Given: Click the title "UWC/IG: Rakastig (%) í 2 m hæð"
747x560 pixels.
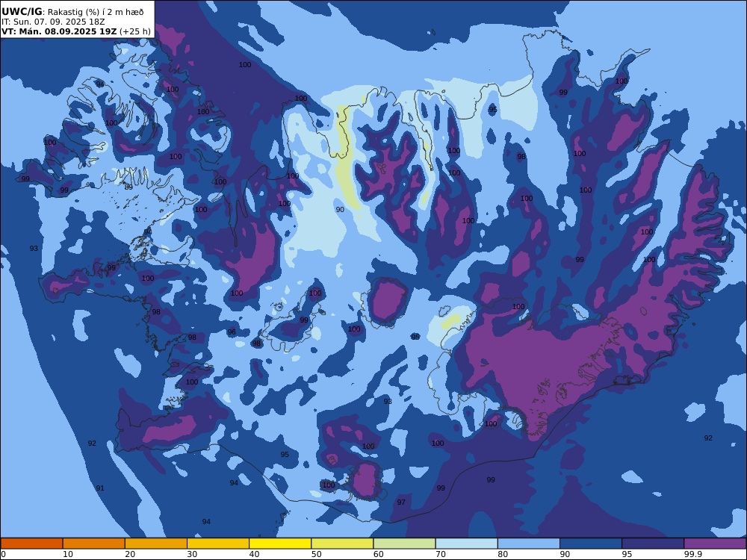Looking at the screenshot, I should click(x=72, y=12).
